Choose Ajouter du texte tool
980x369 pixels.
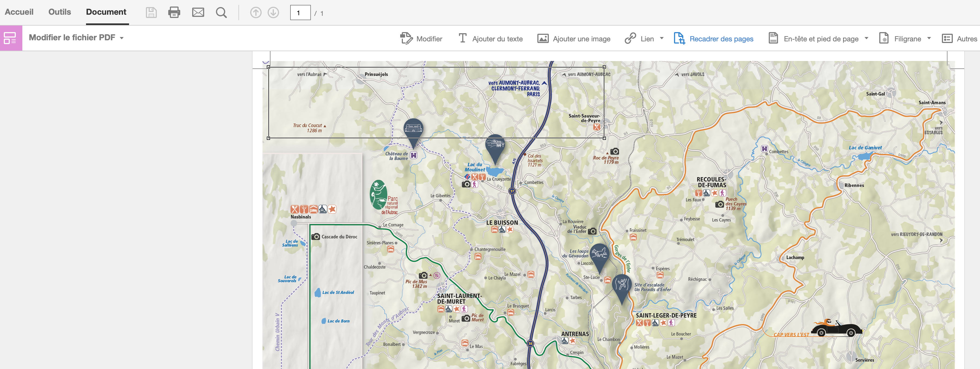click(490, 38)
